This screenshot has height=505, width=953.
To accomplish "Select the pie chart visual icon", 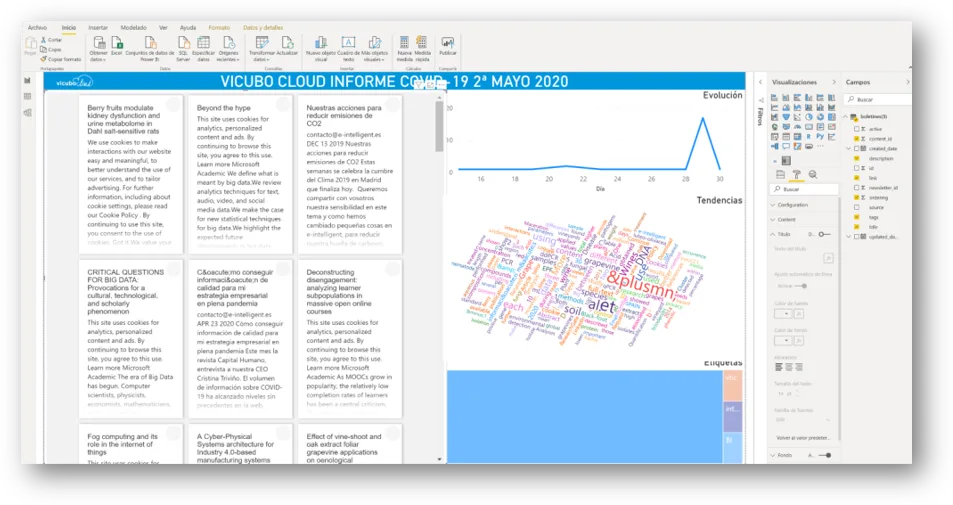I will [808, 117].
